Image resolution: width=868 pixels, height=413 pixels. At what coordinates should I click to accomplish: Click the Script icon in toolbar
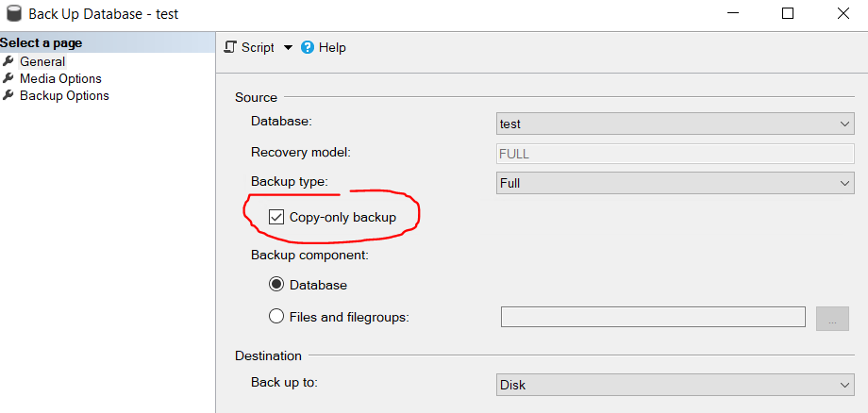pyautogui.click(x=230, y=47)
